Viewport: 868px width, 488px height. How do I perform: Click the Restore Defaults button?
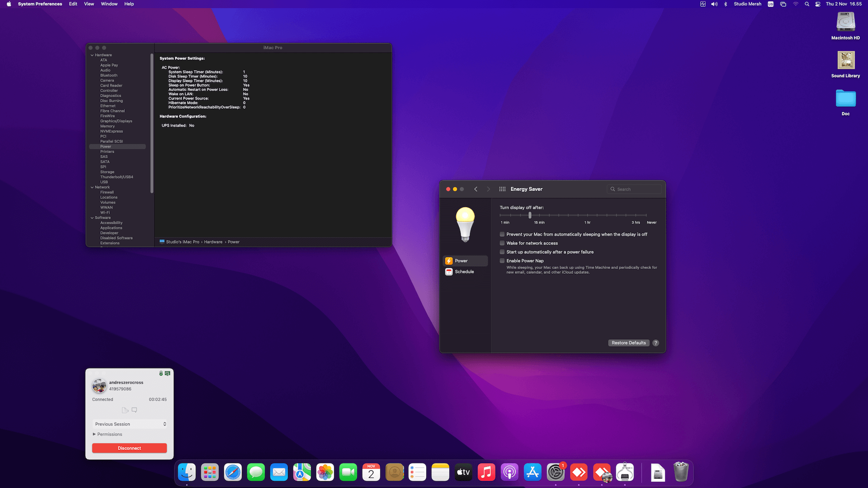(629, 343)
